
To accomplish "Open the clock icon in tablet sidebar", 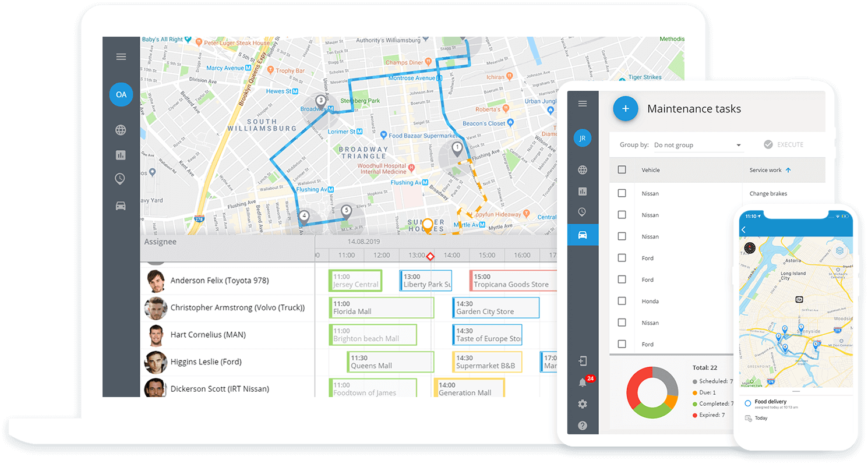I will click(583, 212).
